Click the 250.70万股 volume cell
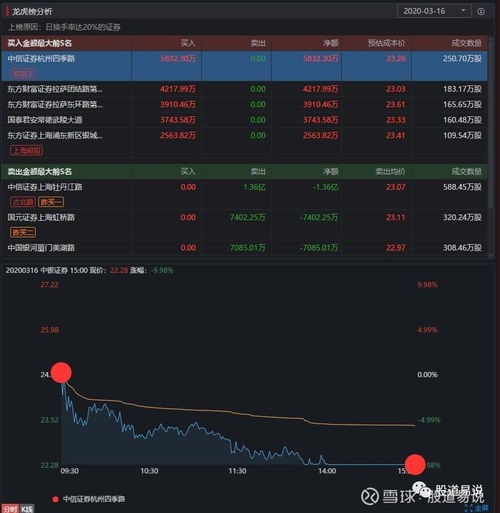 pyautogui.click(x=462, y=59)
